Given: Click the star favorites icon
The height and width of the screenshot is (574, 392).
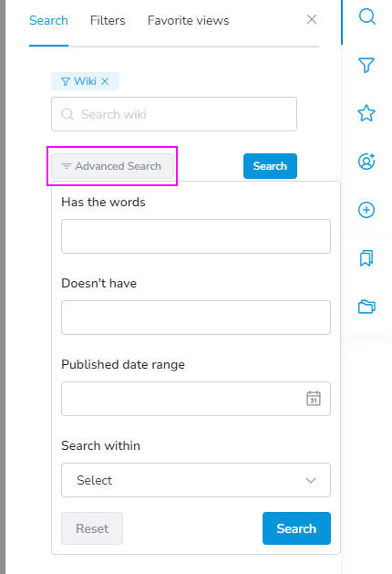Looking at the screenshot, I should (366, 113).
